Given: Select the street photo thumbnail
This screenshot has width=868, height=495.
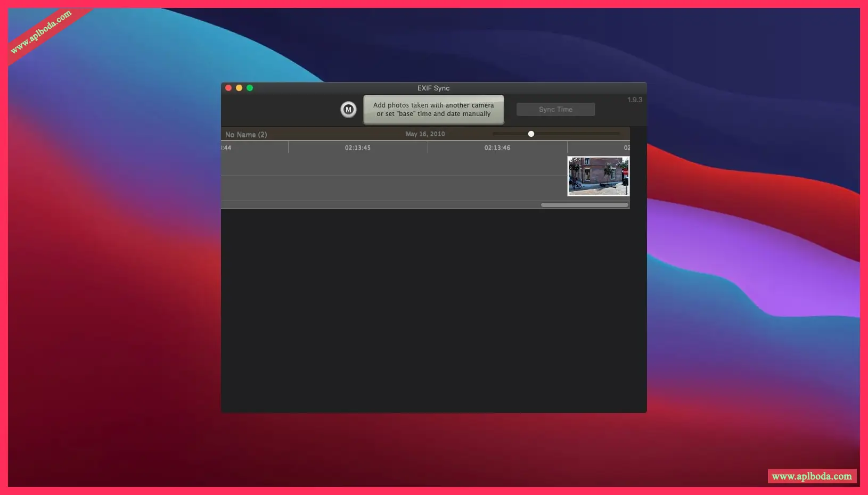Looking at the screenshot, I should 598,176.
